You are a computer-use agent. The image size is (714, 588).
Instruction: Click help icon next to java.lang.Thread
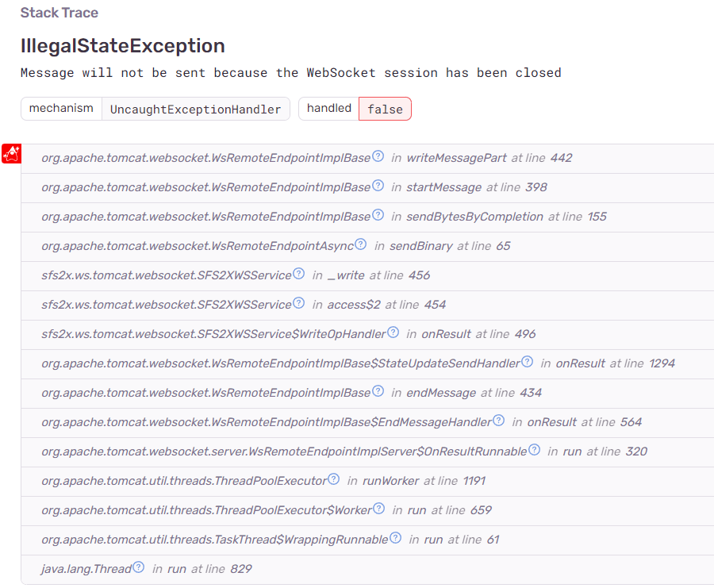point(139,567)
